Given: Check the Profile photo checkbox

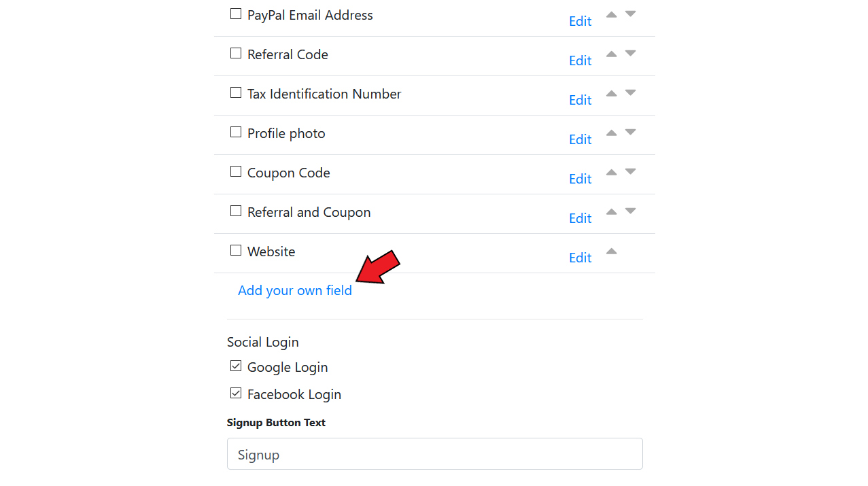Looking at the screenshot, I should click(x=236, y=132).
